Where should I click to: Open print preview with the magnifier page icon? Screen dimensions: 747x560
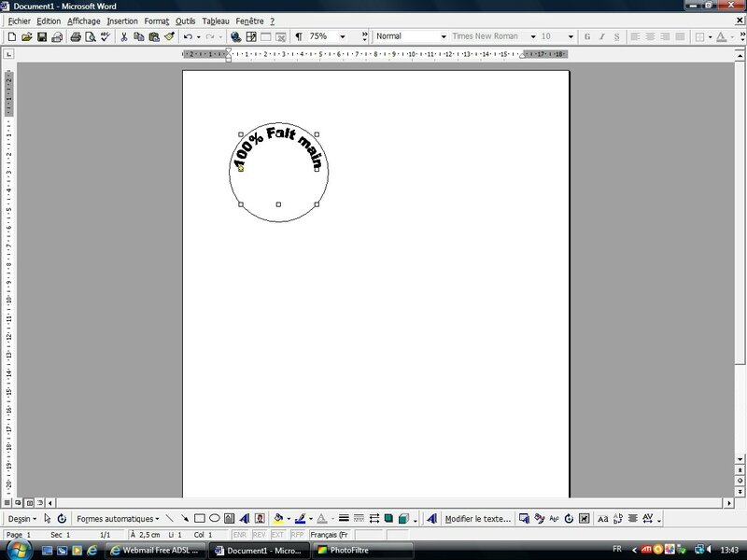(x=90, y=36)
